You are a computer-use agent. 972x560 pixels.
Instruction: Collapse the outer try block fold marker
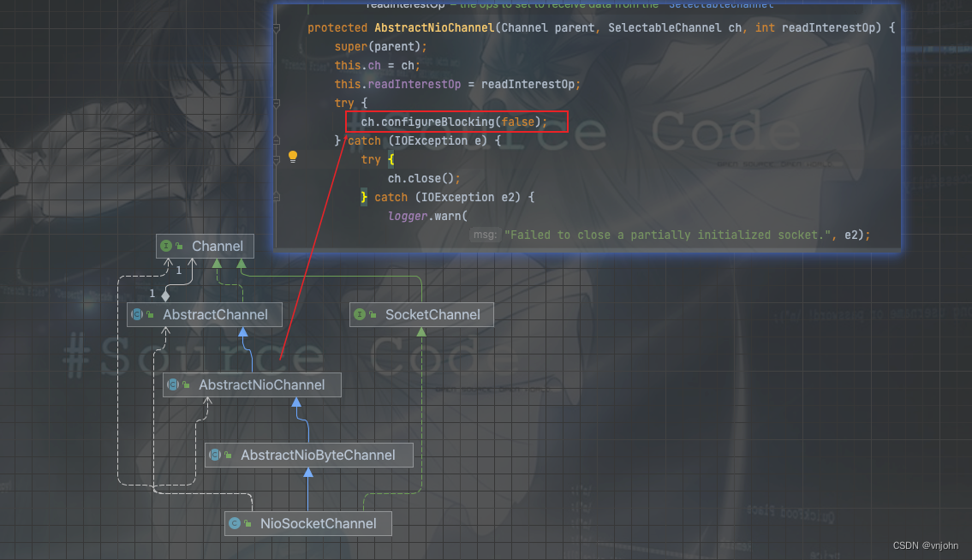(277, 103)
